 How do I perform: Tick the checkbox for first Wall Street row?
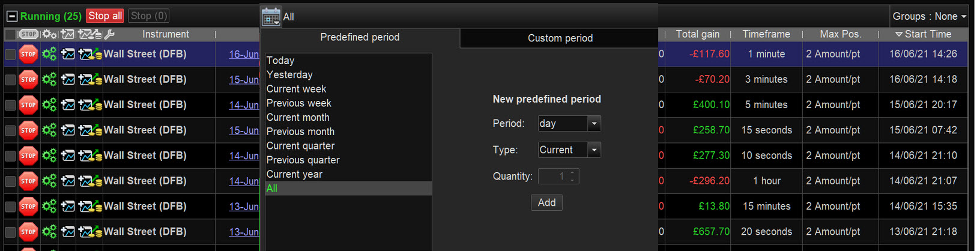10,54
